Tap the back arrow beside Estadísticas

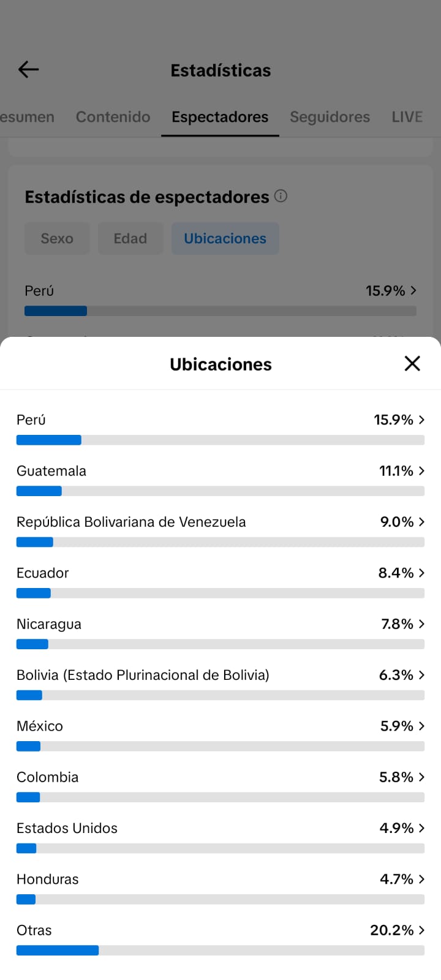pos(29,70)
